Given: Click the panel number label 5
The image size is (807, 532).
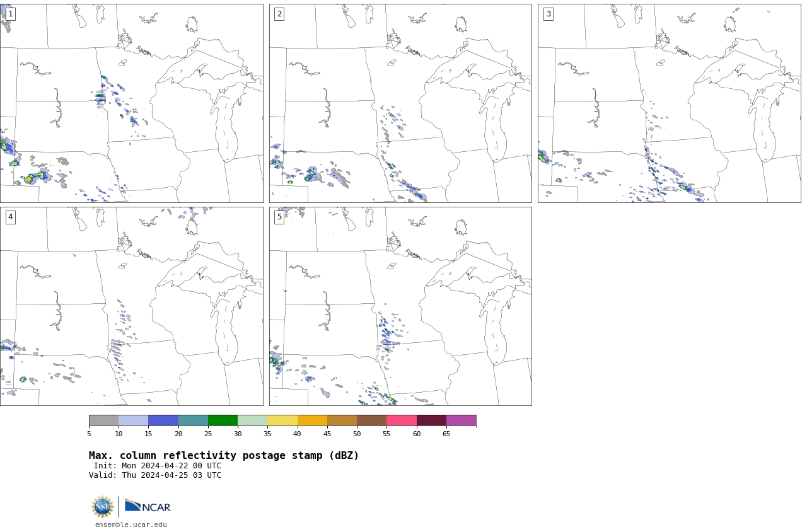Looking at the screenshot, I should pyautogui.click(x=279, y=217).
